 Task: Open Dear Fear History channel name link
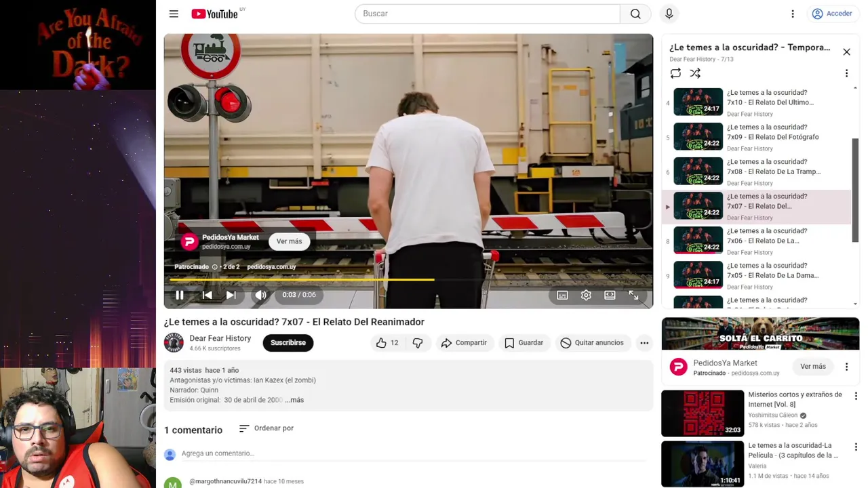pyautogui.click(x=220, y=338)
